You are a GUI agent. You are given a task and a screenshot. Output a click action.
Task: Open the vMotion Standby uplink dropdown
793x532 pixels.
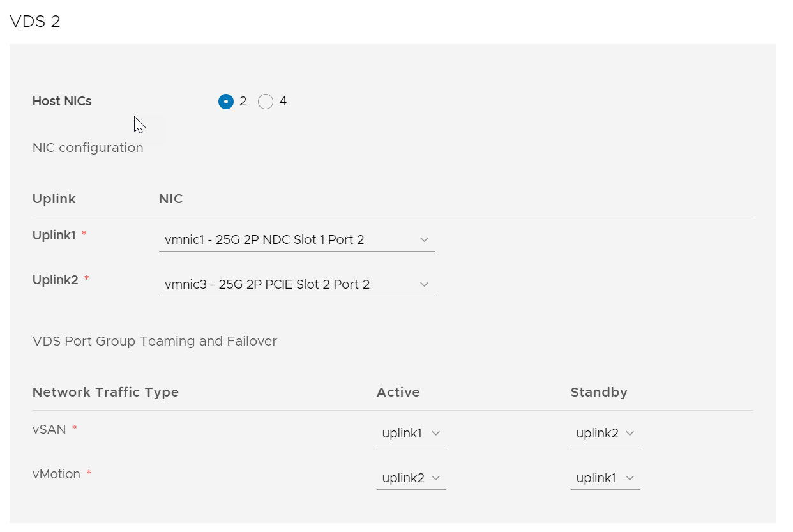click(603, 478)
